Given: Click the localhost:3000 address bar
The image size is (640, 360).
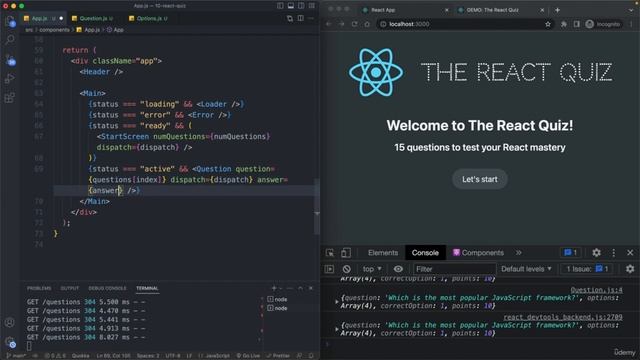Looking at the screenshot, I should click(464, 24).
